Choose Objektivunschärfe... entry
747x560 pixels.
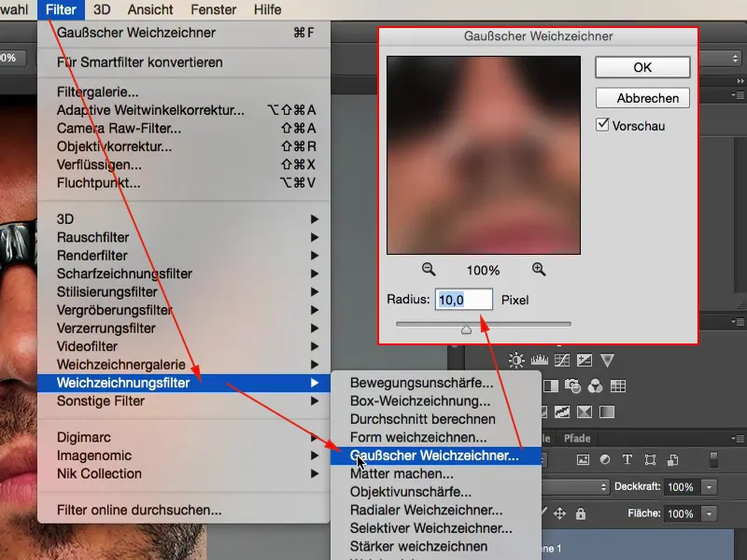[436, 492]
